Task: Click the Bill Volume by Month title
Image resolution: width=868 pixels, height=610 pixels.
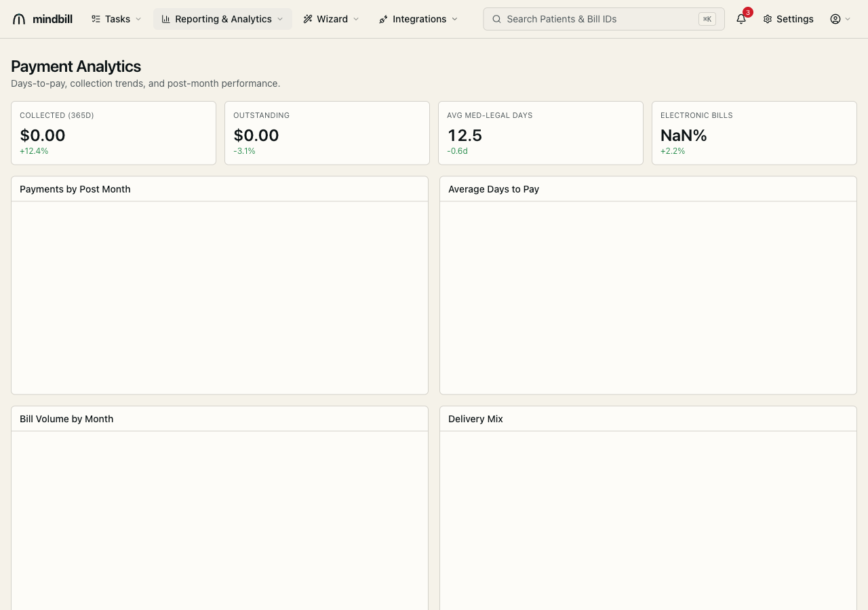Action: pos(66,419)
